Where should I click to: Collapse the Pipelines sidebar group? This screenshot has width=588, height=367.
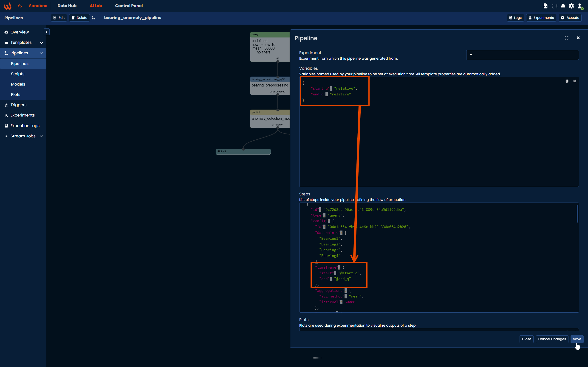pos(41,53)
